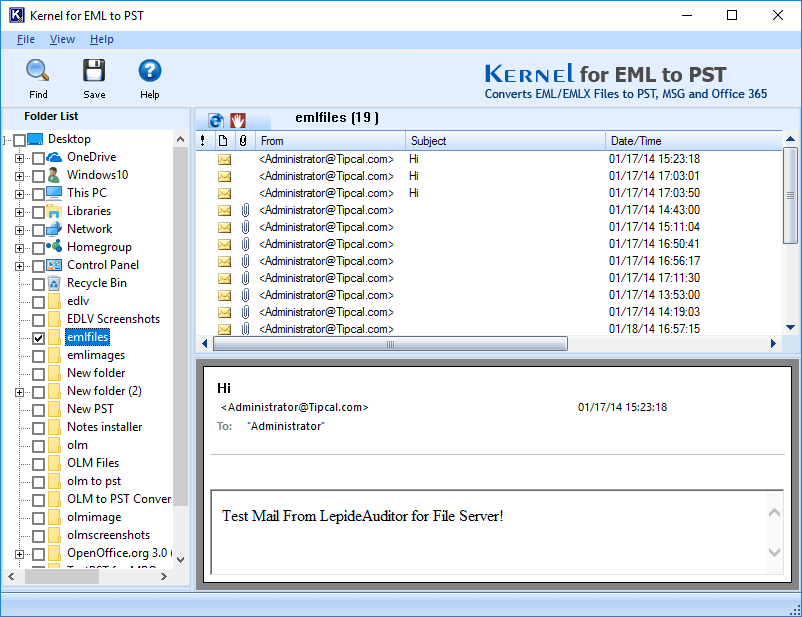The image size is (802, 617).
Task: Select the email dated 01/18/14 16:57:15
Action: click(x=488, y=329)
